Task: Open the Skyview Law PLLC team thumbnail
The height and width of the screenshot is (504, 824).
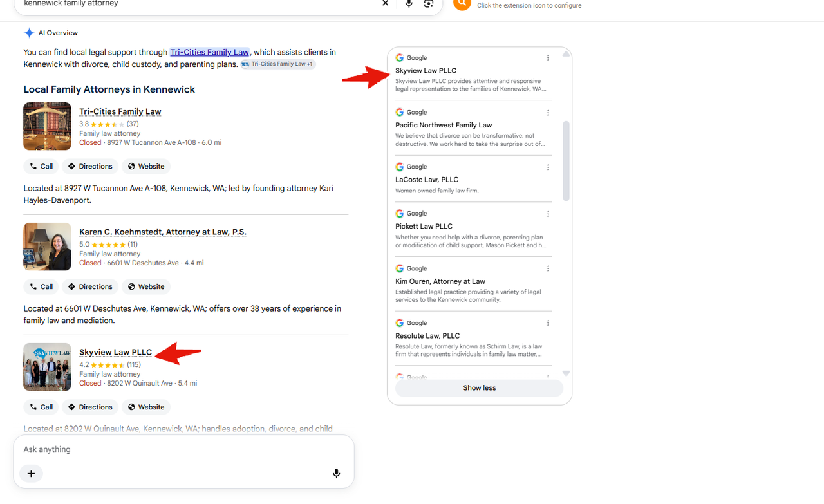Action: (48, 367)
